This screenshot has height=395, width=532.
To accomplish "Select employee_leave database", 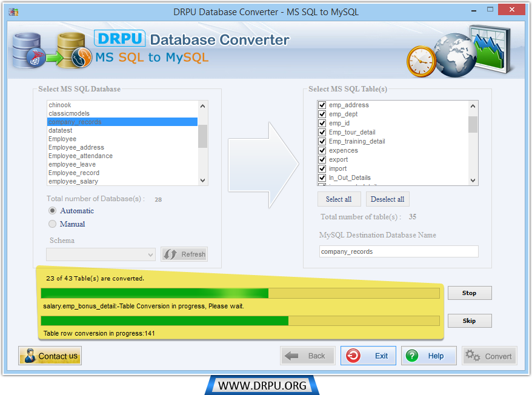I will click(x=122, y=164).
